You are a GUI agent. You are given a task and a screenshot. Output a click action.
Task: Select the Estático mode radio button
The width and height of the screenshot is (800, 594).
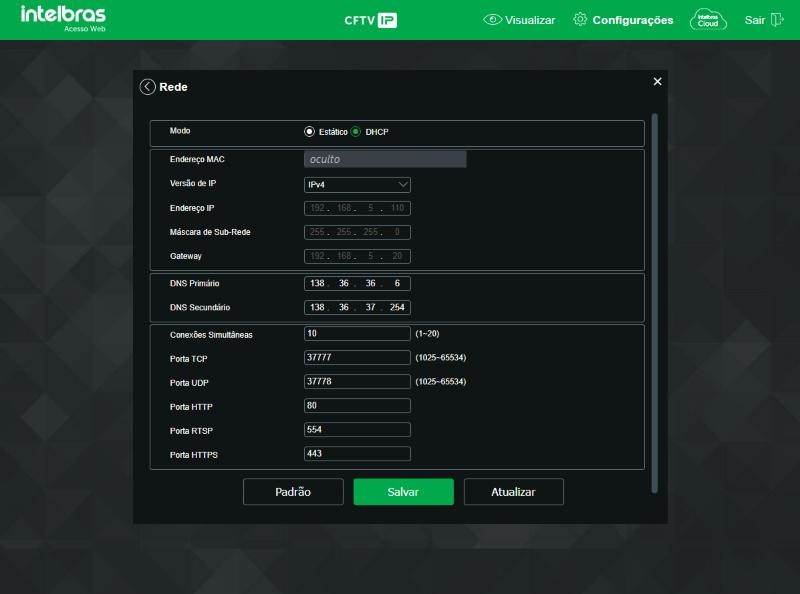(309, 131)
